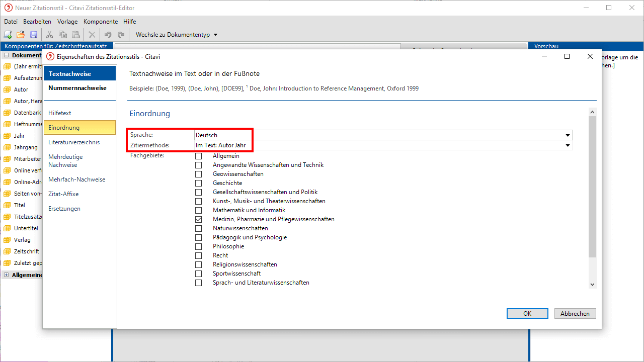Select the Verlag component icon
644x362 pixels.
pos(7,240)
